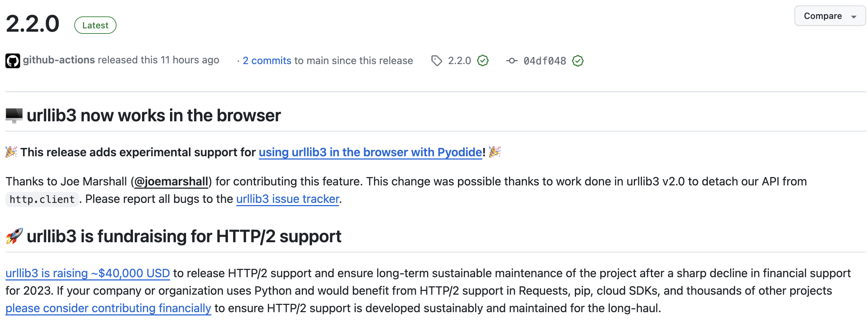The width and height of the screenshot is (868, 322).
Task: Click the rocket emoji in fundraising heading
Action: (x=14, y=236)
